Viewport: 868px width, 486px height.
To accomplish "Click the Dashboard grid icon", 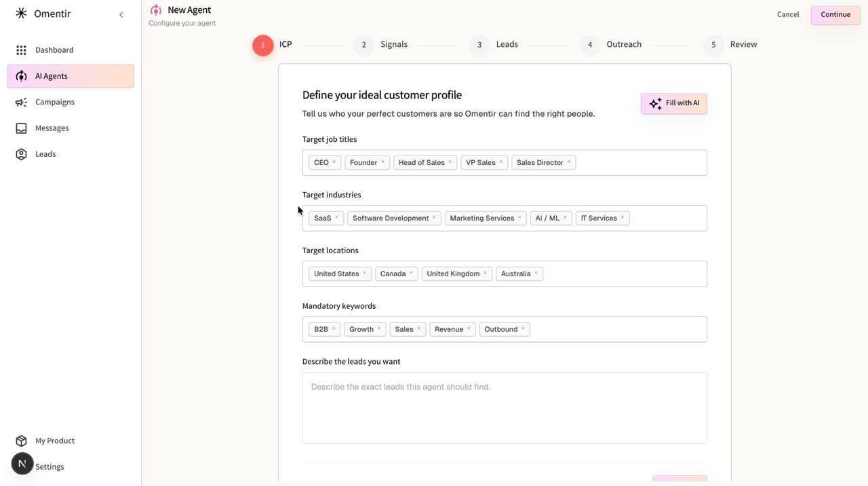I will point(21,50).
